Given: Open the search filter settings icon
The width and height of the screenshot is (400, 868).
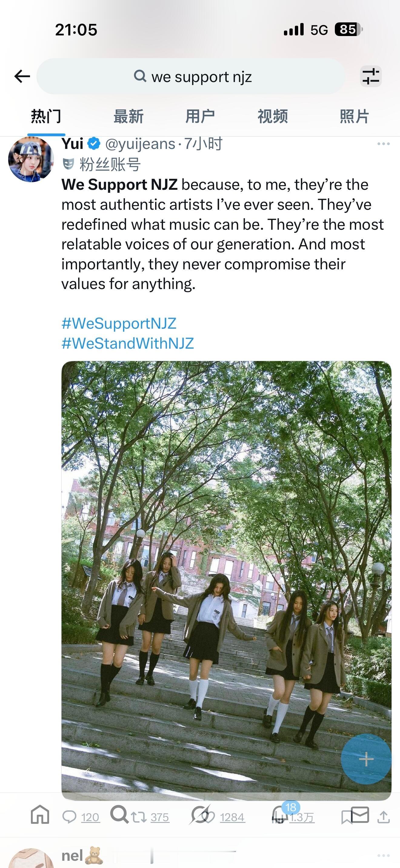Looking at the screenshot, I should click(x=371, y=77).
